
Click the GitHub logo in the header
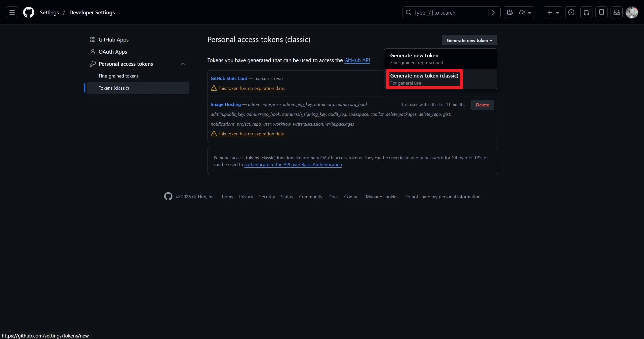click(x=28, y=12)
